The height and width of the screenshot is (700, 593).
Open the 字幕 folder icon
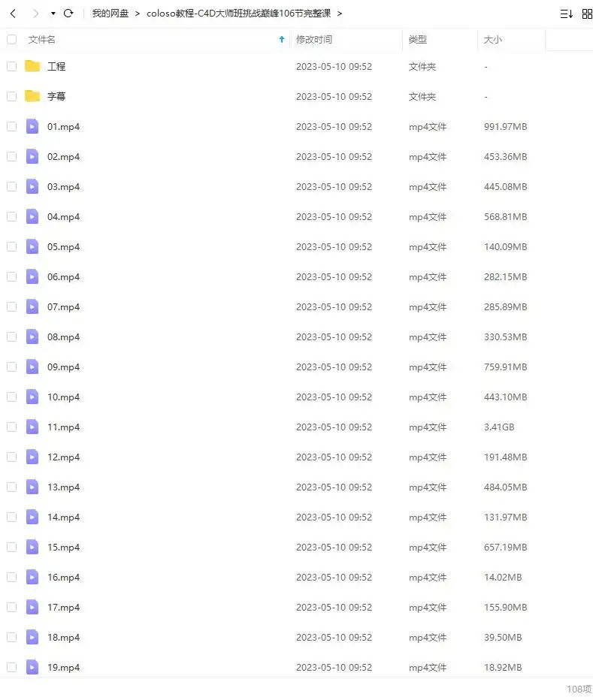[32, 96]
